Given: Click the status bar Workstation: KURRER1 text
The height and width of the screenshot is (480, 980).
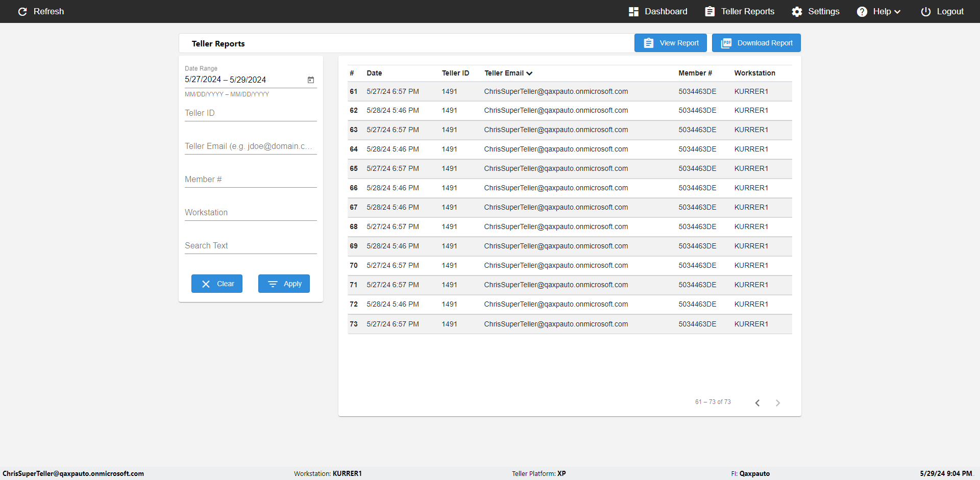Looking at the screenshot, I should (328, 474).
